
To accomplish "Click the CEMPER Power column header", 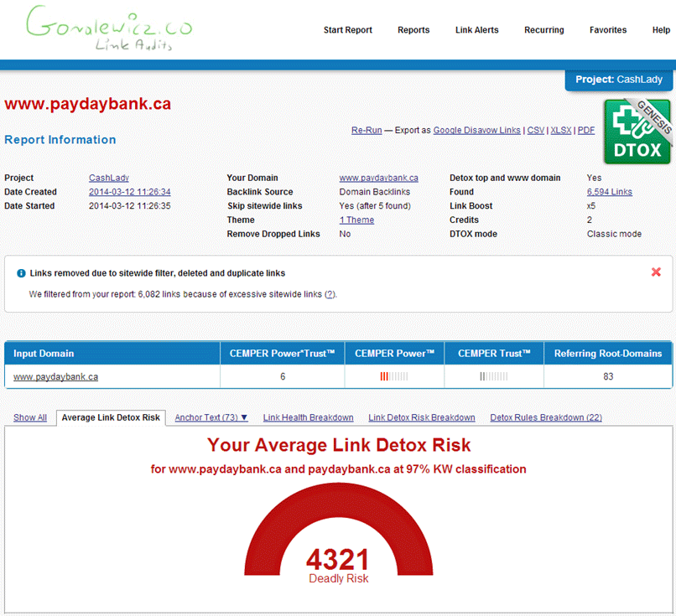I will (x=394, y=353).
